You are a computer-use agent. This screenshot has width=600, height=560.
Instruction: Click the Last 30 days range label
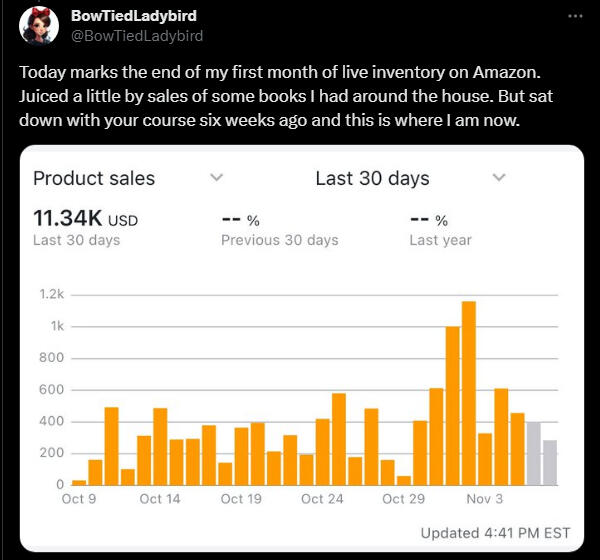tap(372, 178)
